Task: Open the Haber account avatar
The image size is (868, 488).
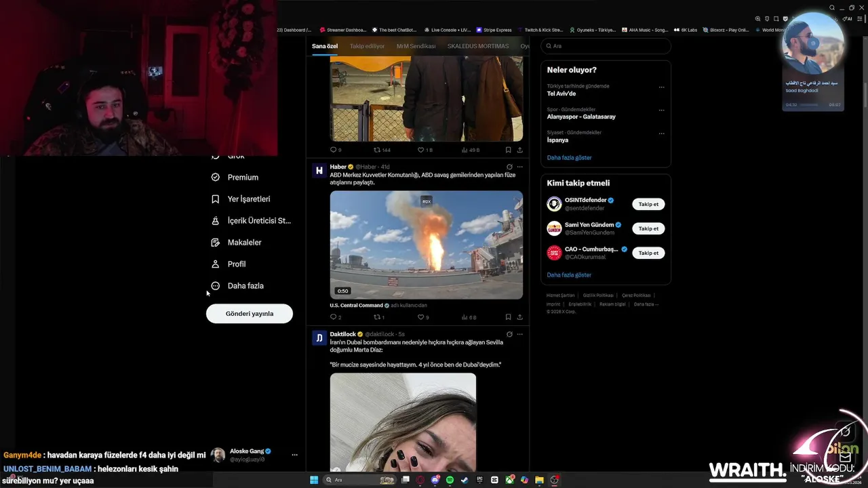Action: click(x=319, y=170)
